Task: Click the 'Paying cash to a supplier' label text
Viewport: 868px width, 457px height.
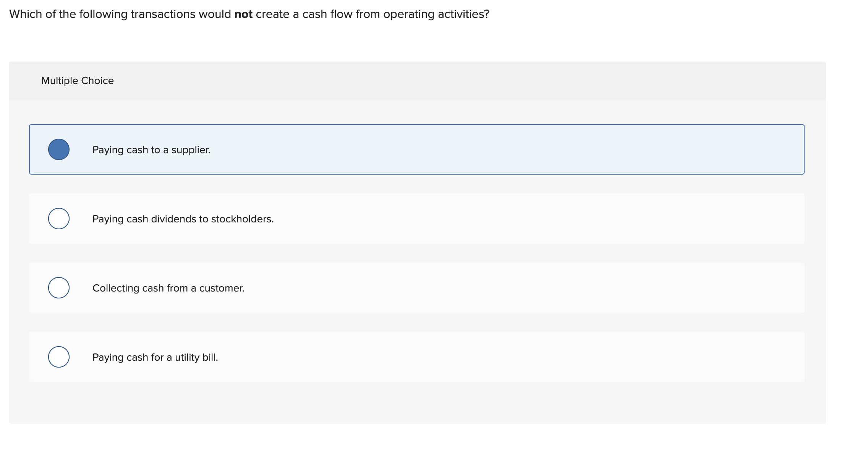Action: 151,149
